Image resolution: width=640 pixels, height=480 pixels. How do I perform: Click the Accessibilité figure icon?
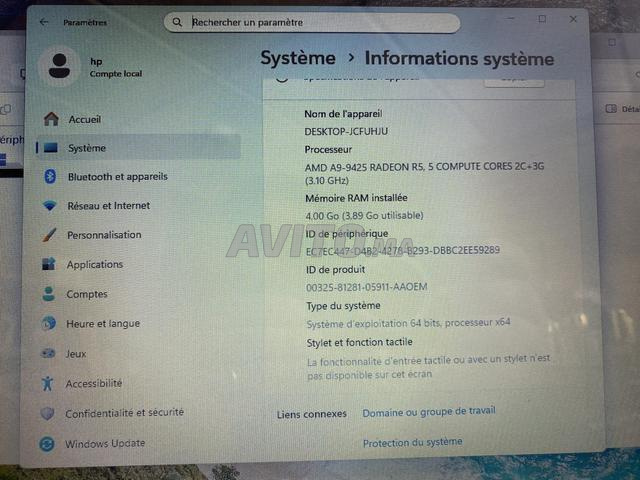47,383
